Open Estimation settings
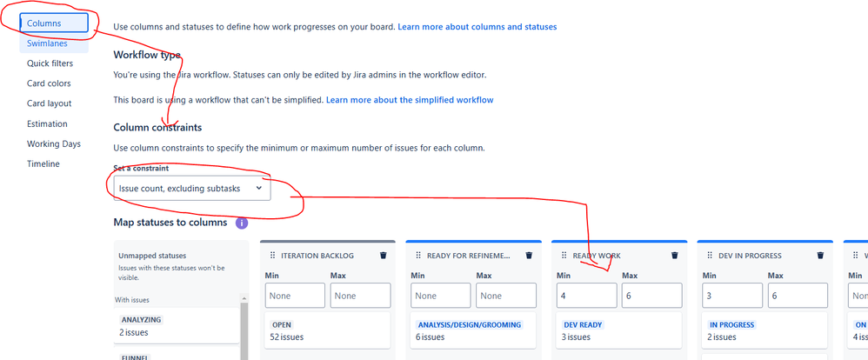 pyautogui.click(x=47, y=124)
